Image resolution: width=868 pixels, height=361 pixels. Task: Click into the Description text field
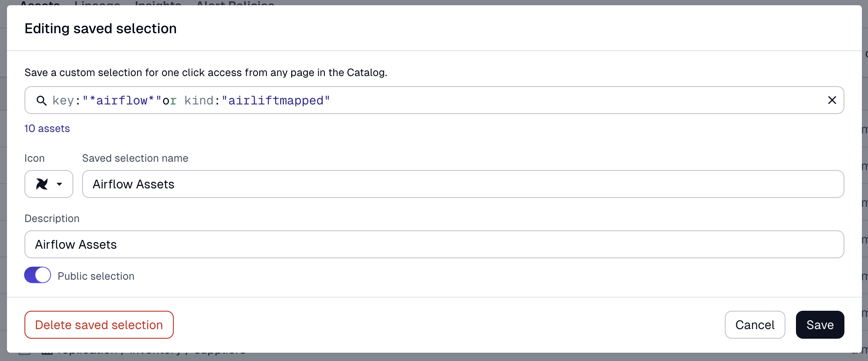click(x=434, y=244)
